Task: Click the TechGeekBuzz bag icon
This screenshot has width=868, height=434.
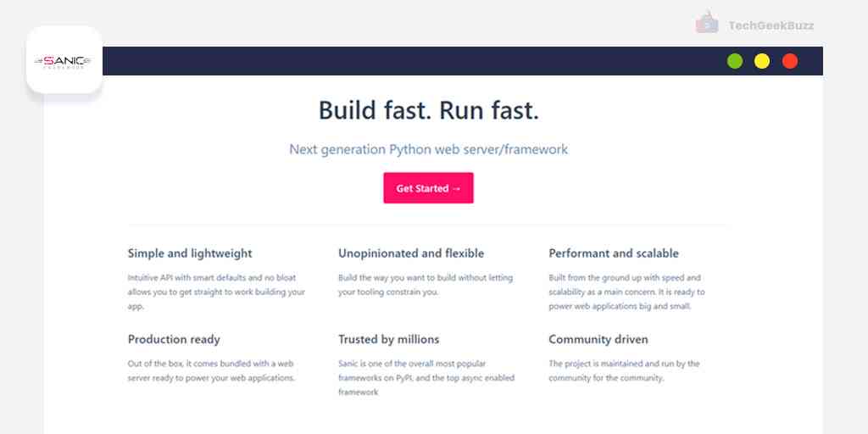Action: (706, 24)
